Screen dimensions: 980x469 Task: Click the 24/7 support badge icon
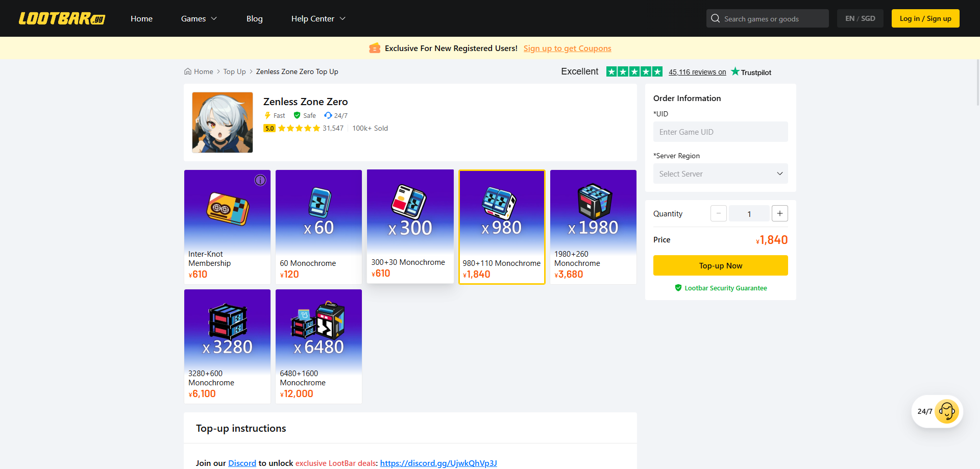tap(328, 115)
